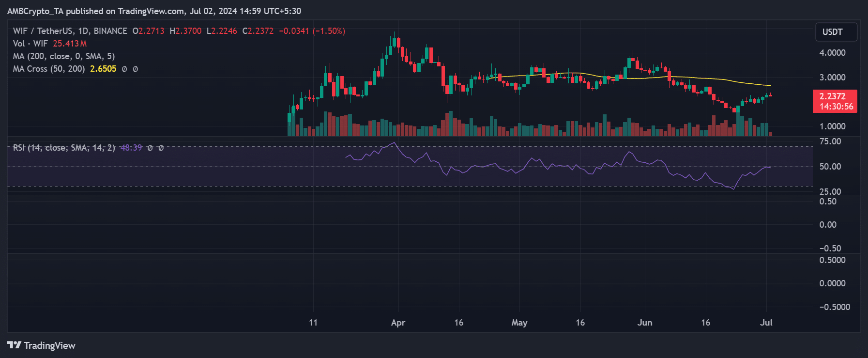Click the open price value O2.2713

(x=148, y=31)
